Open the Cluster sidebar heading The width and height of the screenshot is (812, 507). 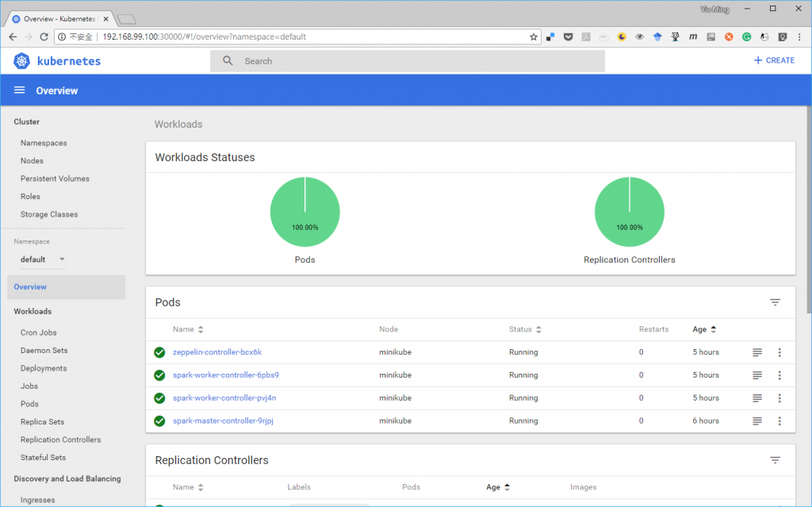26,122
